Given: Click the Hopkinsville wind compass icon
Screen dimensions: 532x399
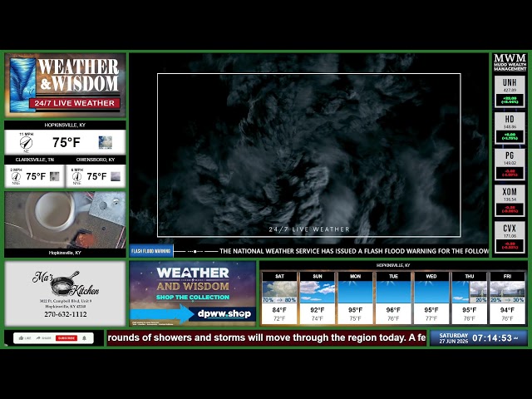Looking at the screenshot, I should [26, 143].
